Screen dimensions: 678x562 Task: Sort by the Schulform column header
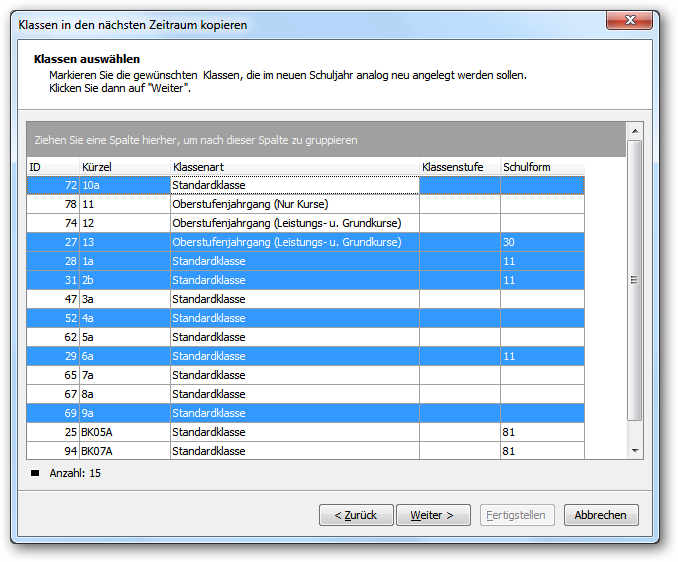543,167
